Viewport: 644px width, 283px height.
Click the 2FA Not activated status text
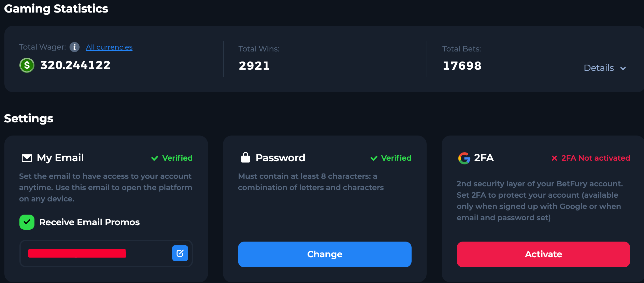click(x=595, y=158)
